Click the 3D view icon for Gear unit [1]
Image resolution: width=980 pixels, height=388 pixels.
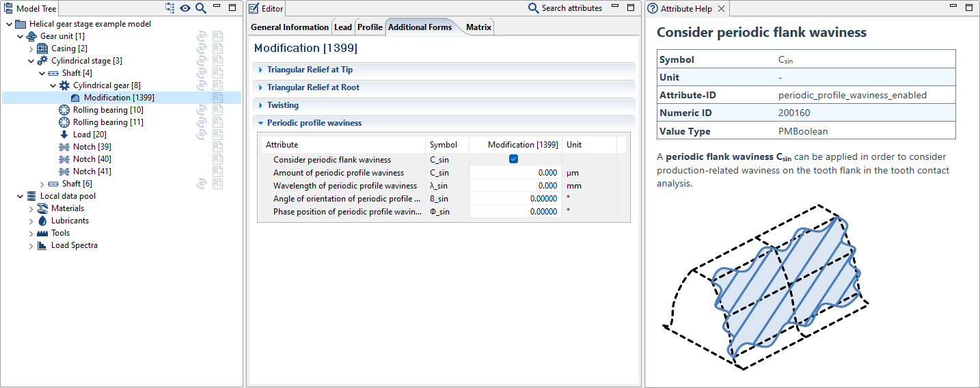[x=202, y=36]
